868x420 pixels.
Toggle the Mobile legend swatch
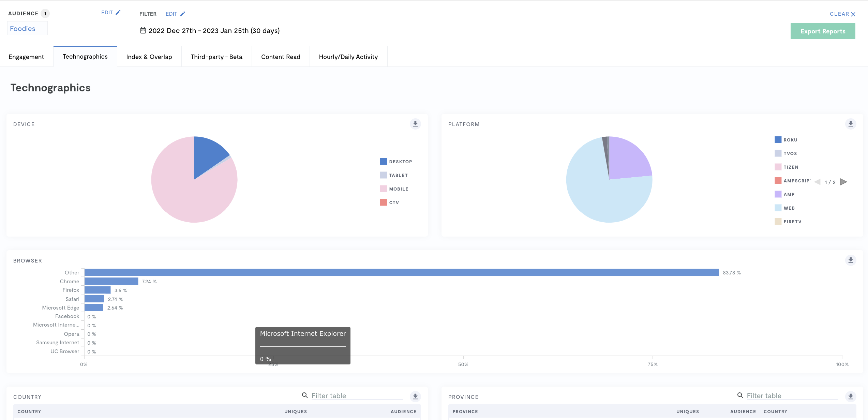click(x=383, y=189)
